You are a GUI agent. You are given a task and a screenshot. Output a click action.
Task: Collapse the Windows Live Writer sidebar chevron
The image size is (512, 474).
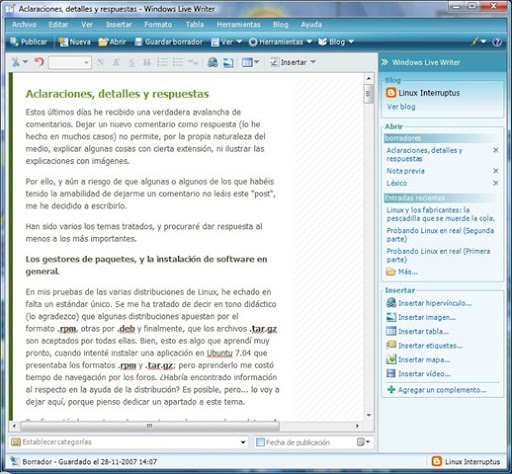(x=385, y=62)
